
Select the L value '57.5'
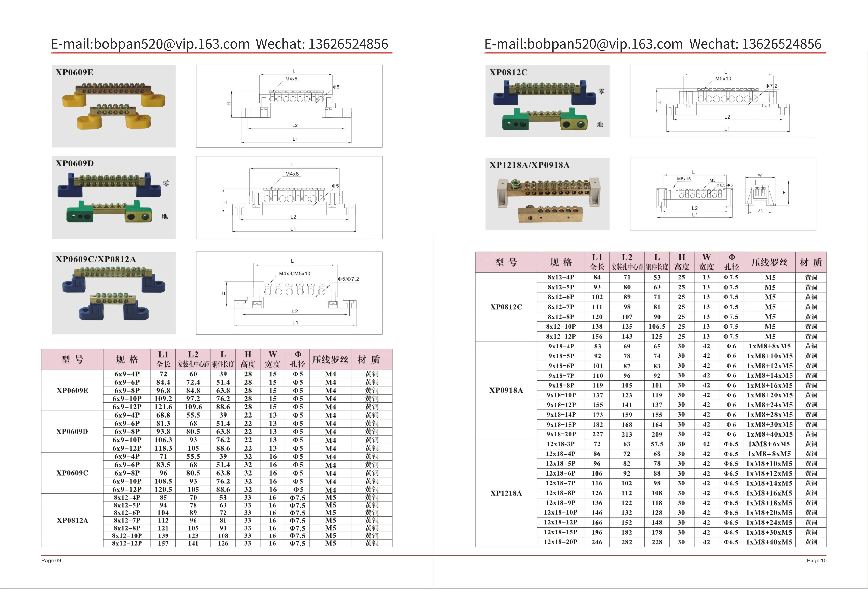(x=657, y=444)
